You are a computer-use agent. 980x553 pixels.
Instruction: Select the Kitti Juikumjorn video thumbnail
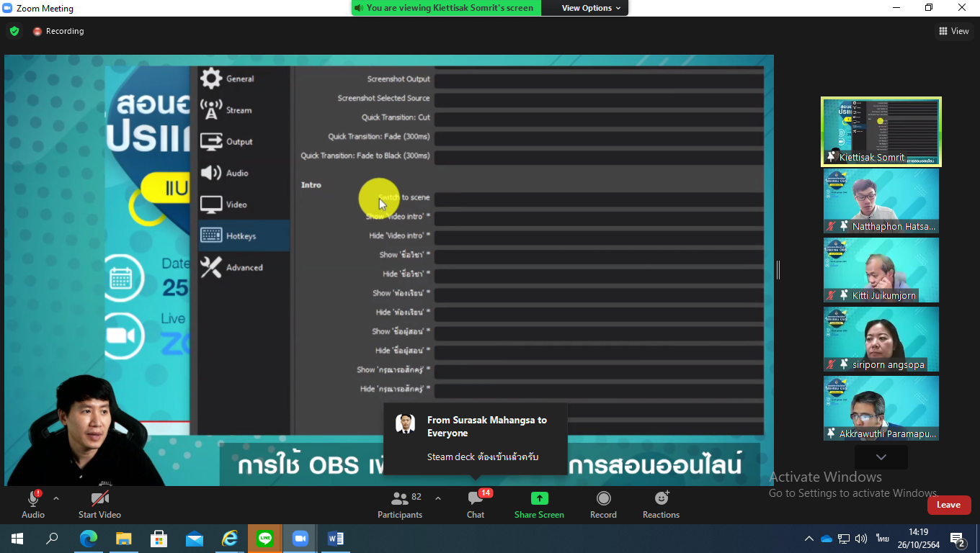click(x=881, y=270)
